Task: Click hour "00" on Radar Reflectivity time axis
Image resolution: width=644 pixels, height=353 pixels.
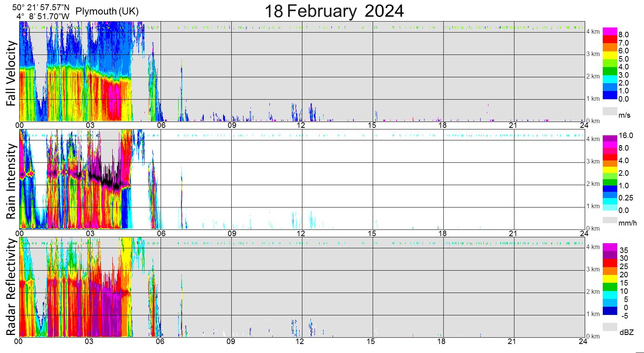Action: [19, 341]
